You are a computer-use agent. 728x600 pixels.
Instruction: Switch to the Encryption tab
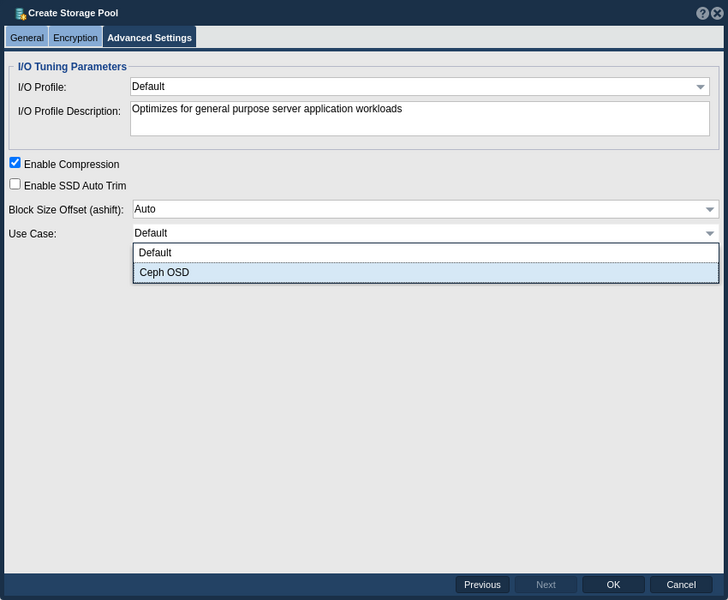click(75, 38)
